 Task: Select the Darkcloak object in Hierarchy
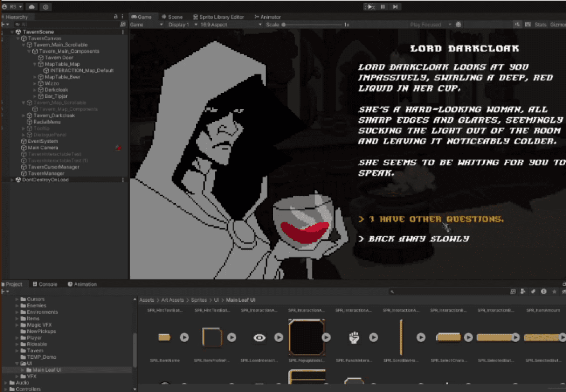[x=56, y=90]
